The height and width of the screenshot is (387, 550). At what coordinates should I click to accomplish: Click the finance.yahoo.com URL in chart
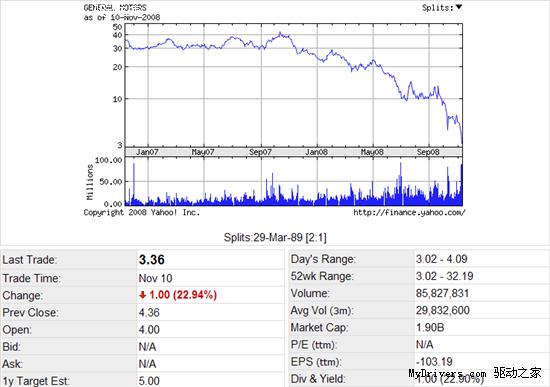409,212
